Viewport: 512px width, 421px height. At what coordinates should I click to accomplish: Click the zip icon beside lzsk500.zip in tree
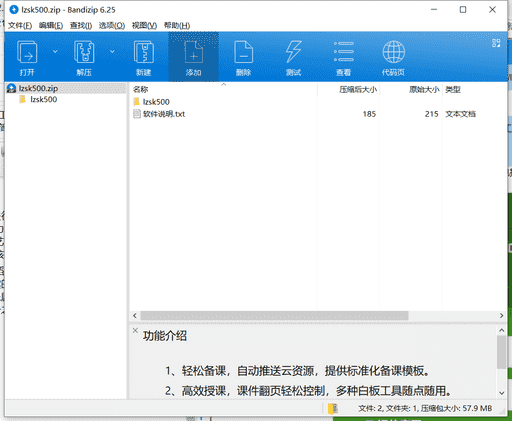tap(11, 88)
